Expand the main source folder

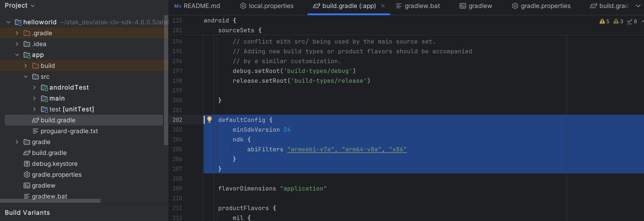click(x=34, y=98)
